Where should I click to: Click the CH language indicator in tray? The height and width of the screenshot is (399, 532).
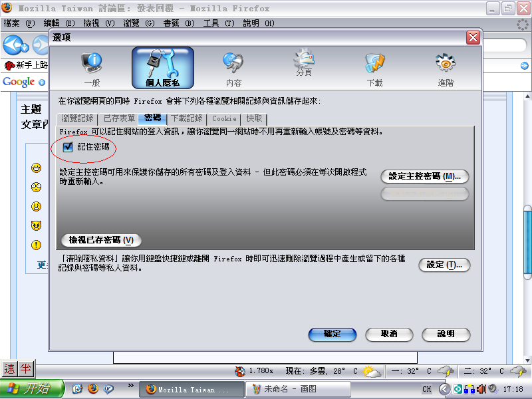427,389
